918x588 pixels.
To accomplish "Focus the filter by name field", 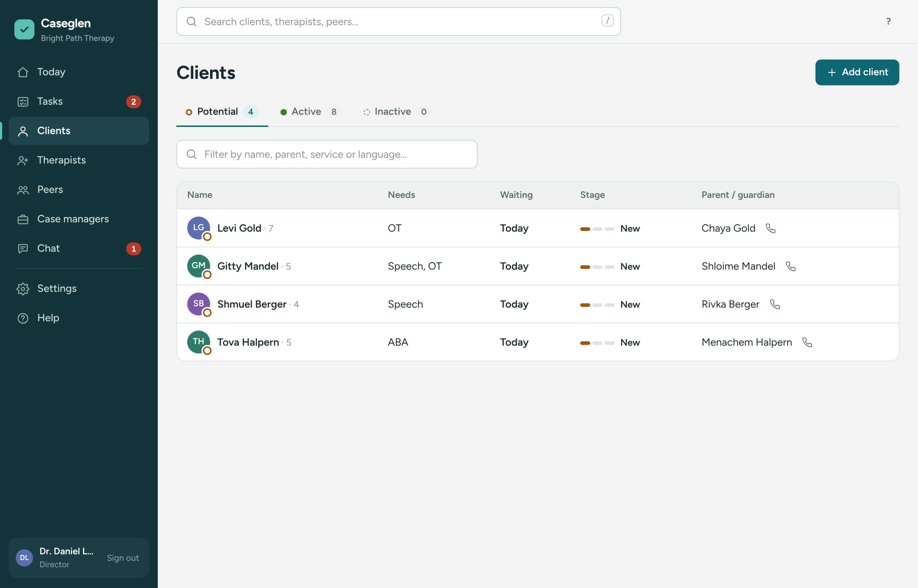I will [327, 154].
